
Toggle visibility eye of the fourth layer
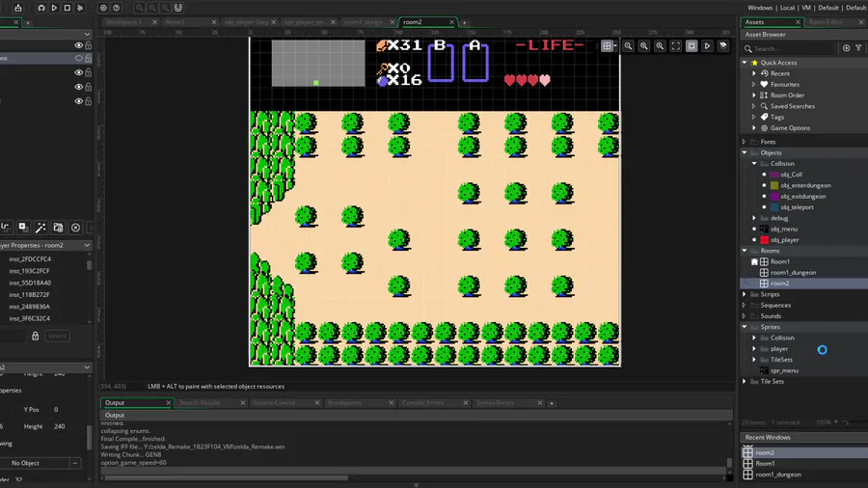tap(79, 87)
